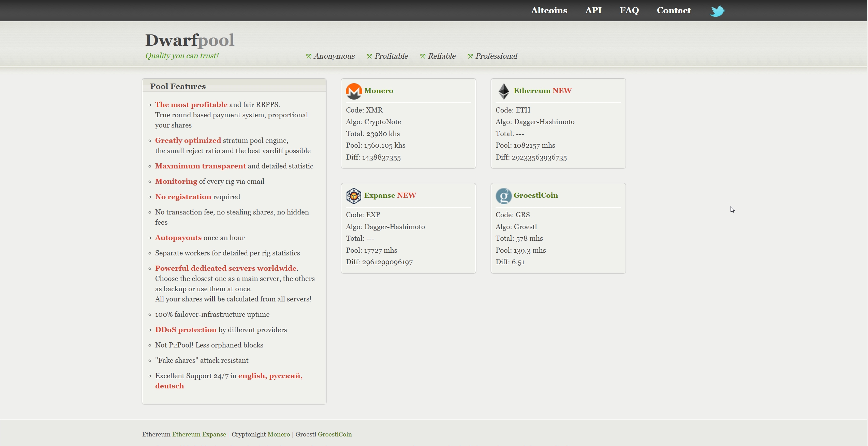Click footer Monero link
Viewport: 868px width, 446px height.
[x=279, y=434]
